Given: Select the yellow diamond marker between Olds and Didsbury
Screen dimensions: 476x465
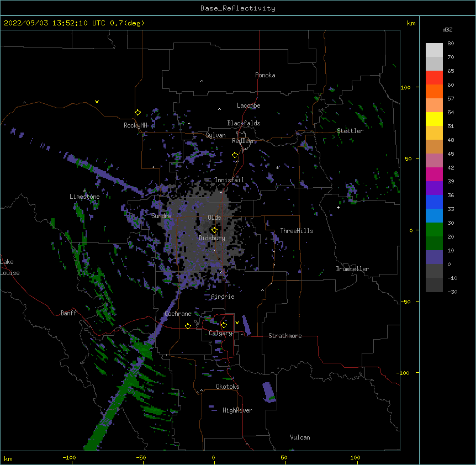Looking at the screenshot, I should click(x=214, y=230).
